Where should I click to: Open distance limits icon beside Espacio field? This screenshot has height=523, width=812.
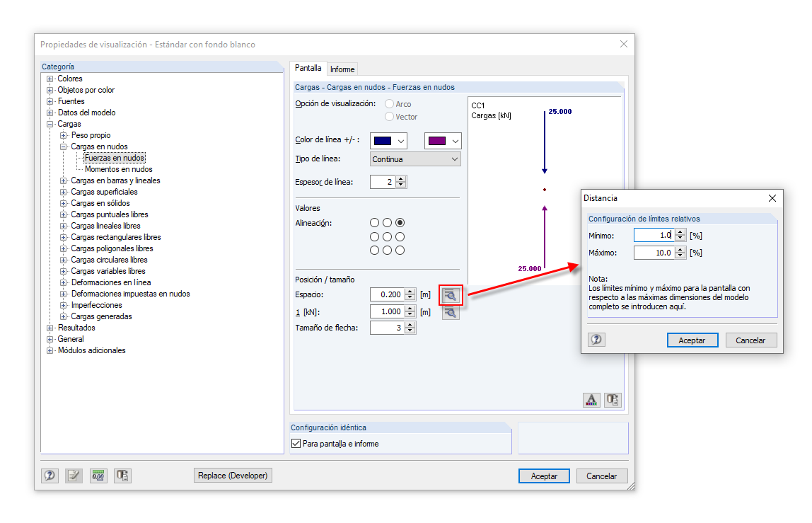pyautogui.click(x=451, y=295)
